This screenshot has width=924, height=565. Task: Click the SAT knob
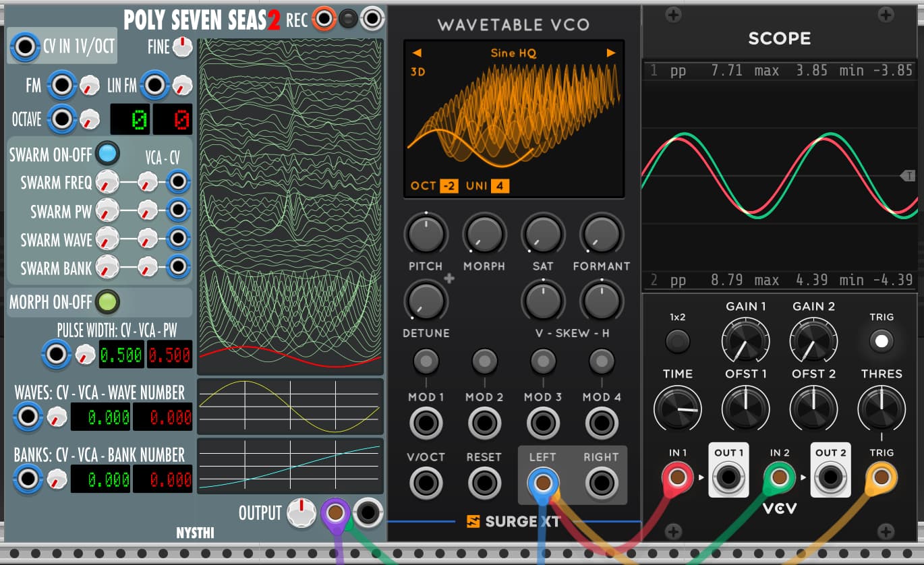pyautogui.click(x=543, y=234)
